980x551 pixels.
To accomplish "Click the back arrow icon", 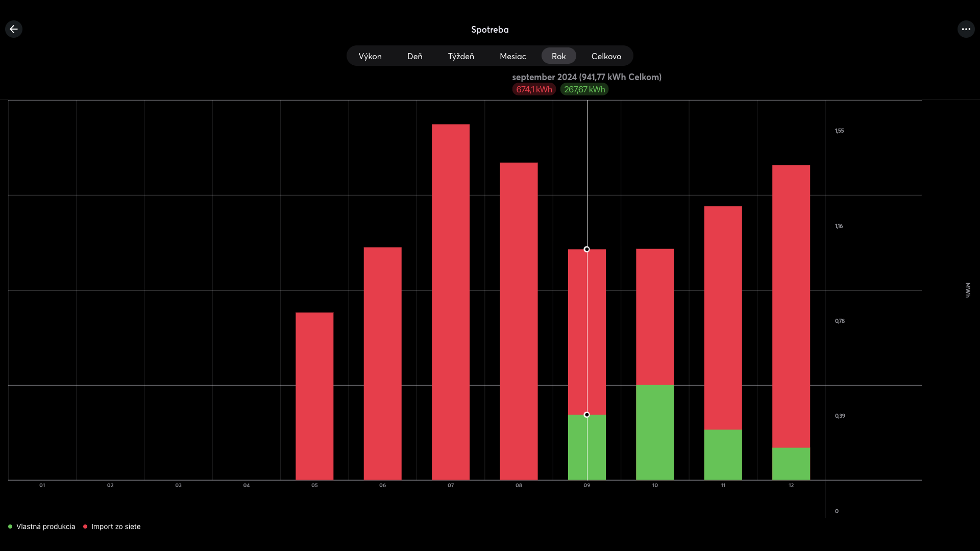I will [14, 29].
